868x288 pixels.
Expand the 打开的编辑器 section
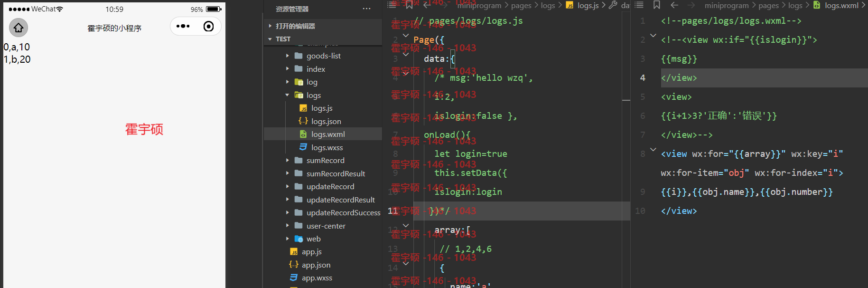pos(270,26)
